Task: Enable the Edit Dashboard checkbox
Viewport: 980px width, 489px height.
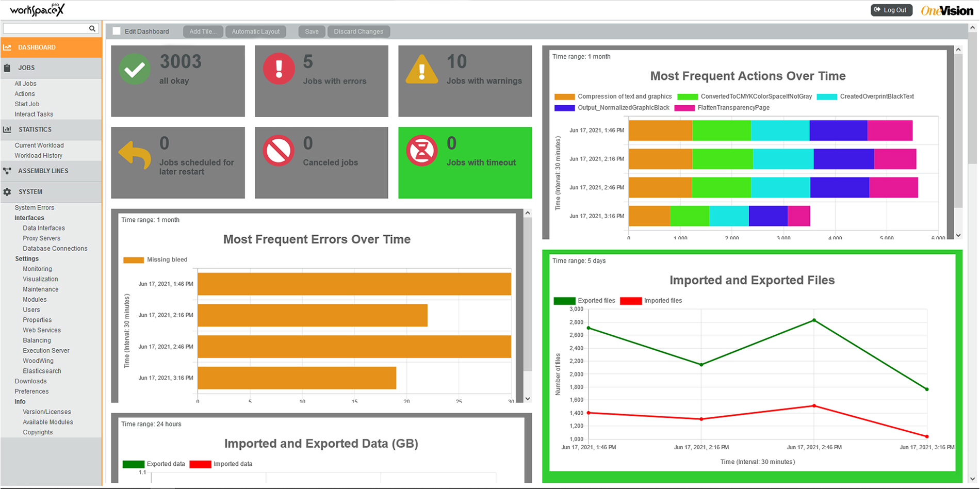Action: [x=117, y=31]
